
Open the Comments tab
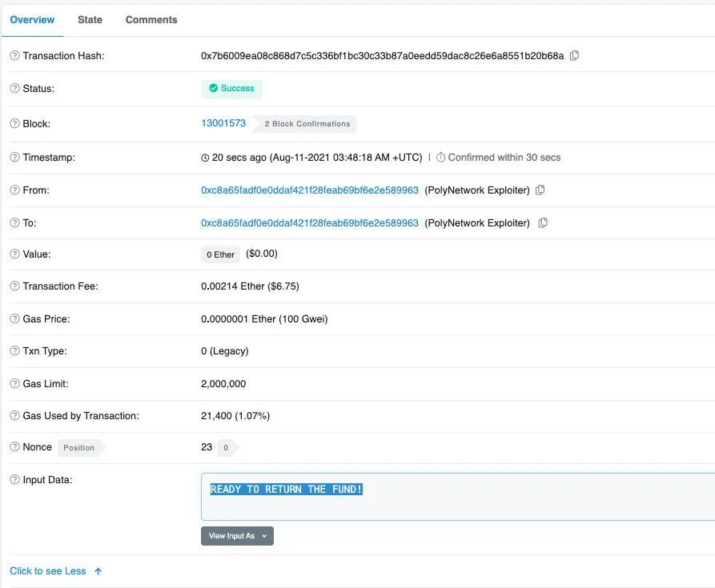click(x=151, y=19)
